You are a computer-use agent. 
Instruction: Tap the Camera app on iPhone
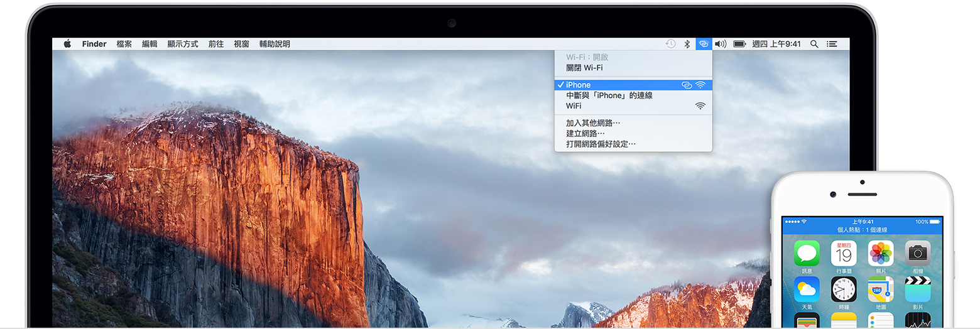pyautogui.click(x=918, y=253)
